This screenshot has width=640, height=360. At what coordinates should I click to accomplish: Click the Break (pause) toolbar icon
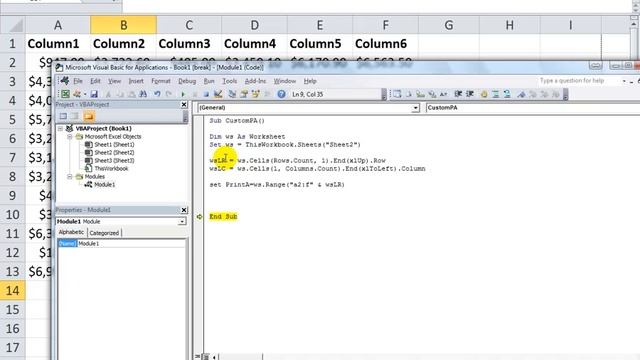[x=194, y=94]
